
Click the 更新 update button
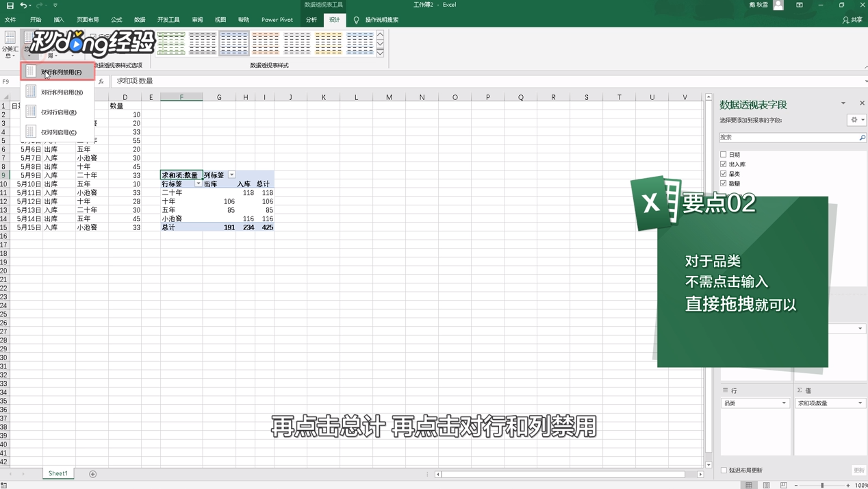(858, 471)
